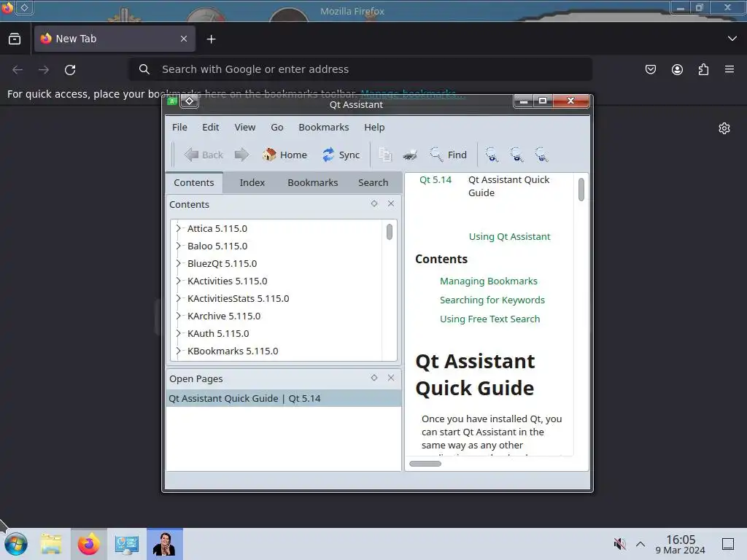The image size is (747, 560).
Task: Open the Managing Bookmarks link
Action: tap(488, 281)
